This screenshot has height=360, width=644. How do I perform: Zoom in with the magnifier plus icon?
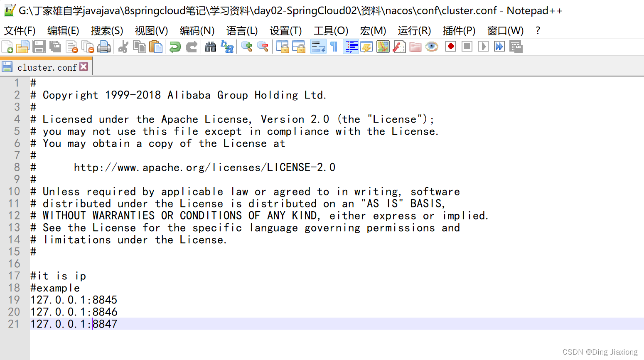coord(246,47)
